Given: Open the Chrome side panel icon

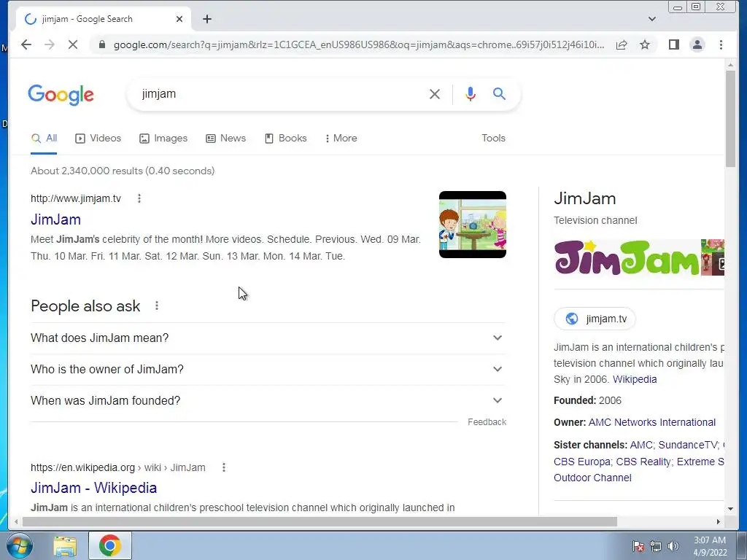Looking at the screenshot, I should 673,44.
